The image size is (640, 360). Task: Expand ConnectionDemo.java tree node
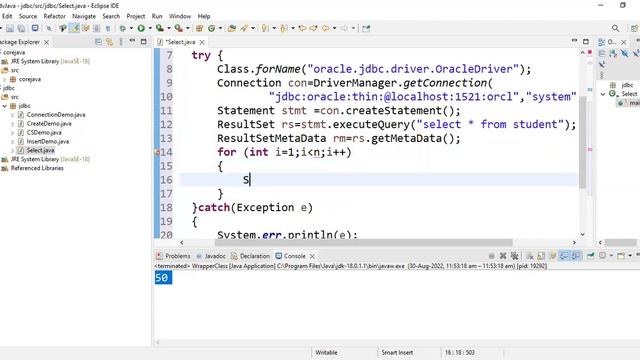tap(13, 115)
